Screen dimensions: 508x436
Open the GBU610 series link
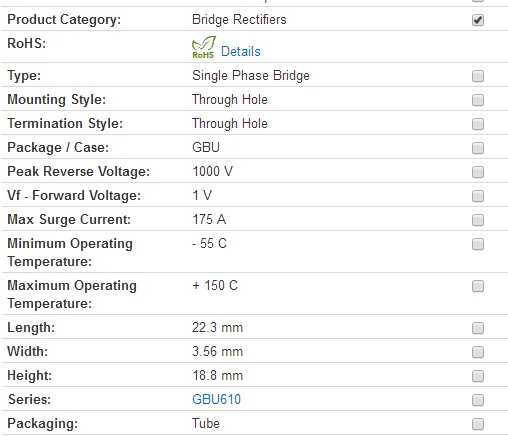(216, 399)
